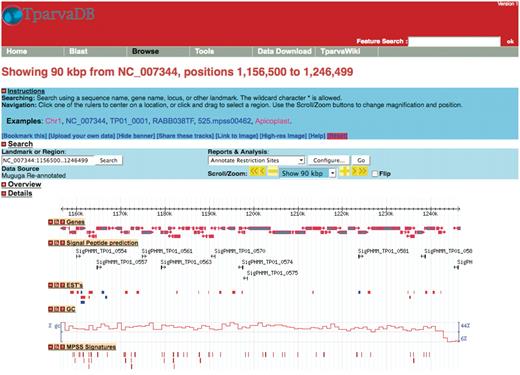Open the Show 90 kbp zoom dropdown
Screen dimensions: 520x375
tap(308, 173)
